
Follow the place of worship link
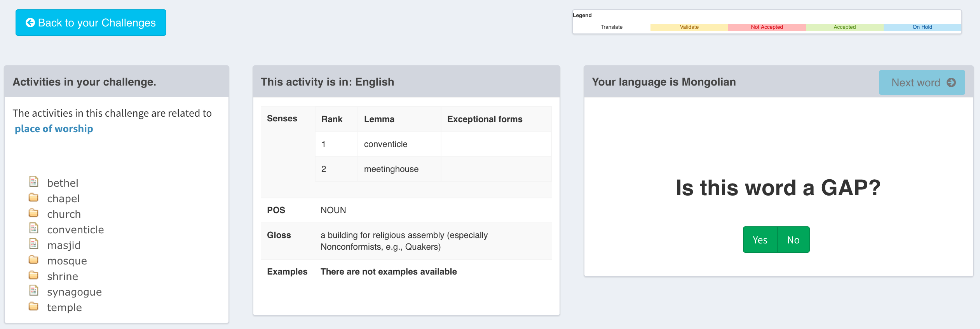pyautogui.click(x=54, y=129)
